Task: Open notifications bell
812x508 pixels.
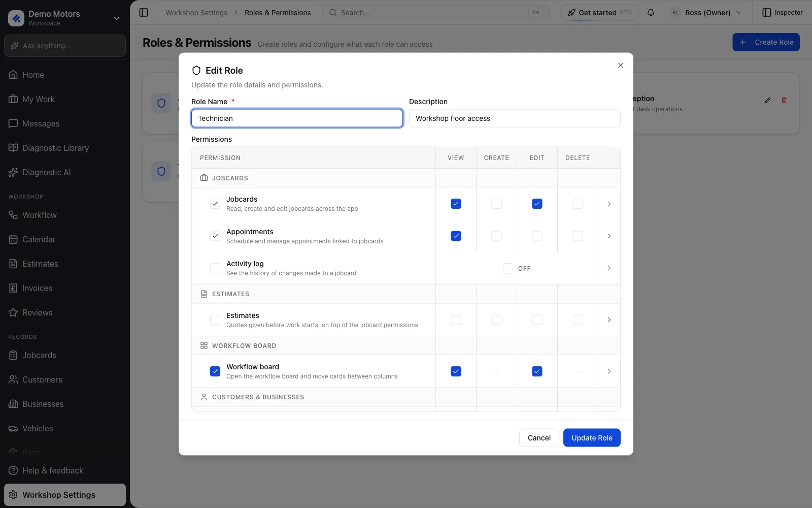Action: (x=651, y=13)
